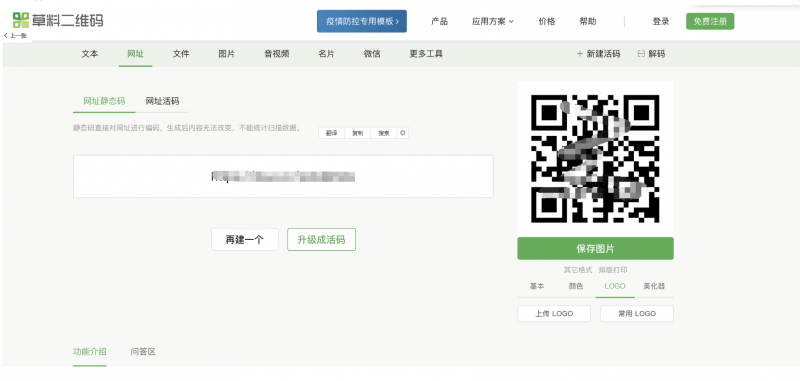Click 翻译 in the popup toolbar

[332, 133]
